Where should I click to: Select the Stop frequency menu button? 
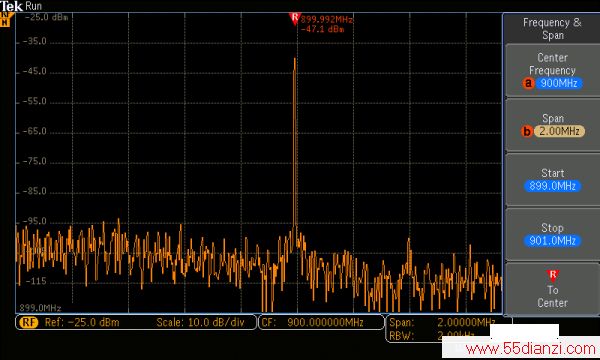(x=552, y=235)
